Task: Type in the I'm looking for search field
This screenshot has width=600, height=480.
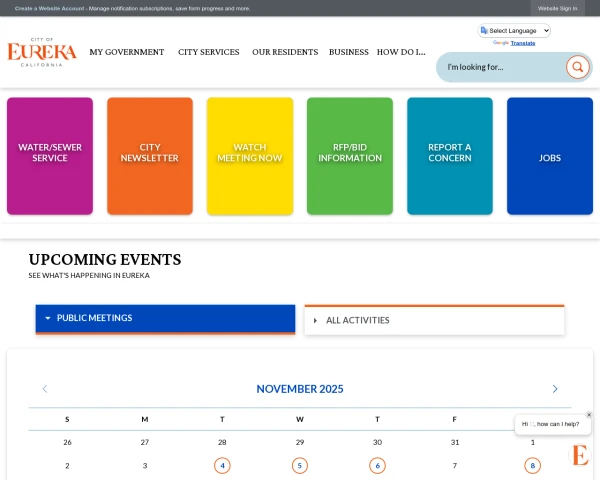Action: (x=502, y=67)
